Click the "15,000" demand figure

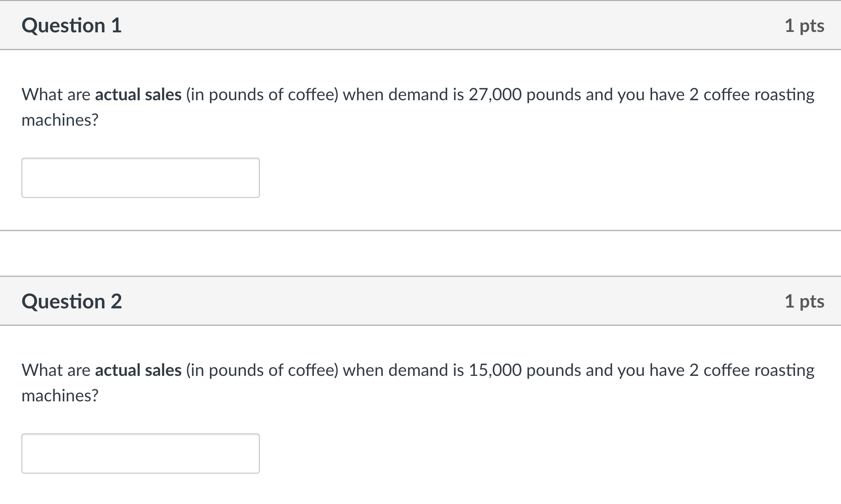point(495,370)
